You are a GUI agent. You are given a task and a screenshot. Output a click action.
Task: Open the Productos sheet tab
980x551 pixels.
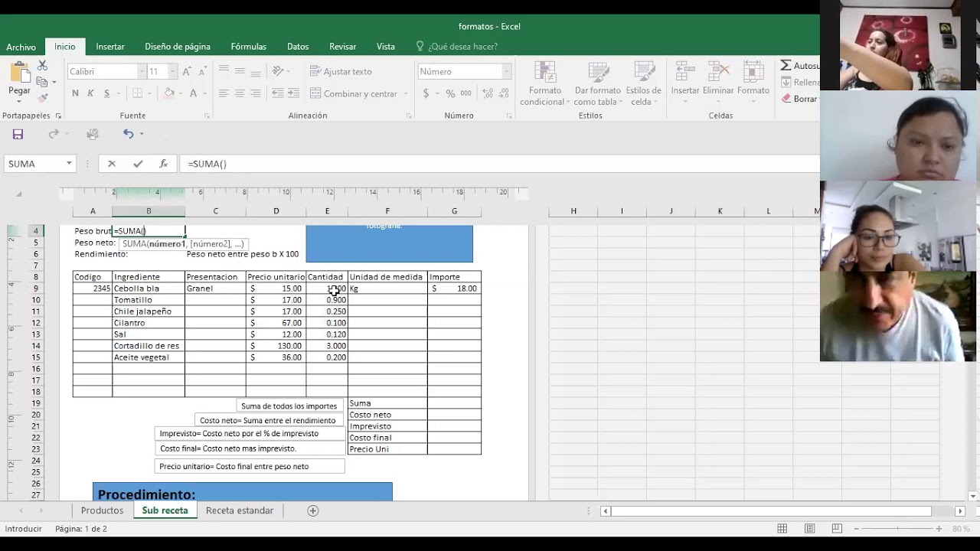(x=102, y=510)
